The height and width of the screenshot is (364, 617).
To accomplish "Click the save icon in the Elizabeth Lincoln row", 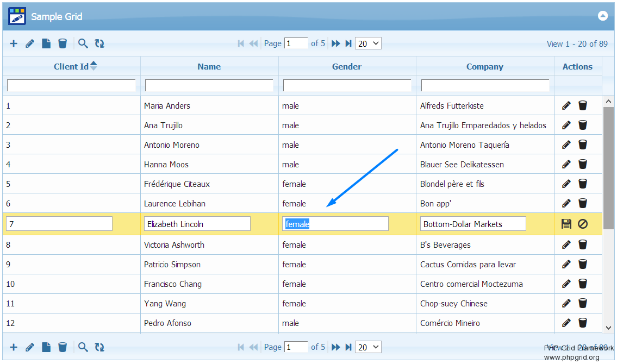I will point(566,224).
